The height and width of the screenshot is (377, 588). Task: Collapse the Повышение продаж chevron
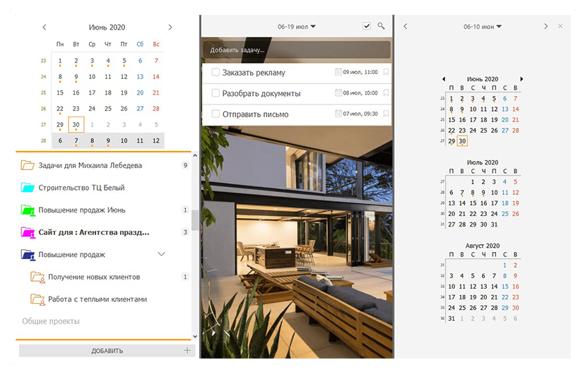[161, 254]
